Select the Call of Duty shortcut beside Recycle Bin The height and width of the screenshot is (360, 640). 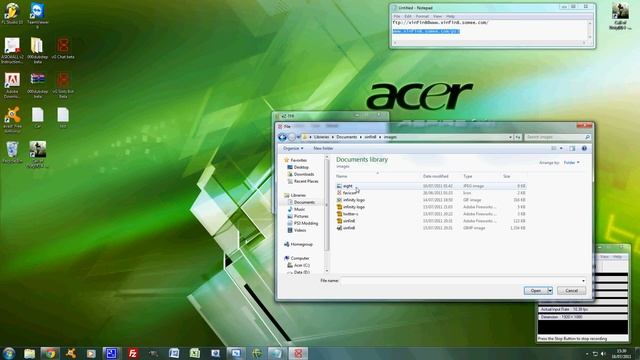pyautogui.click(x=38, y=154)
